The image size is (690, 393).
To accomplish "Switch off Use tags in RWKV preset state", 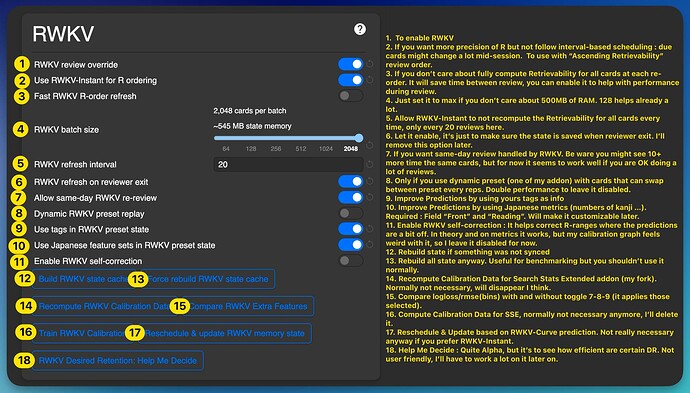I will click(x=351, y=229).
